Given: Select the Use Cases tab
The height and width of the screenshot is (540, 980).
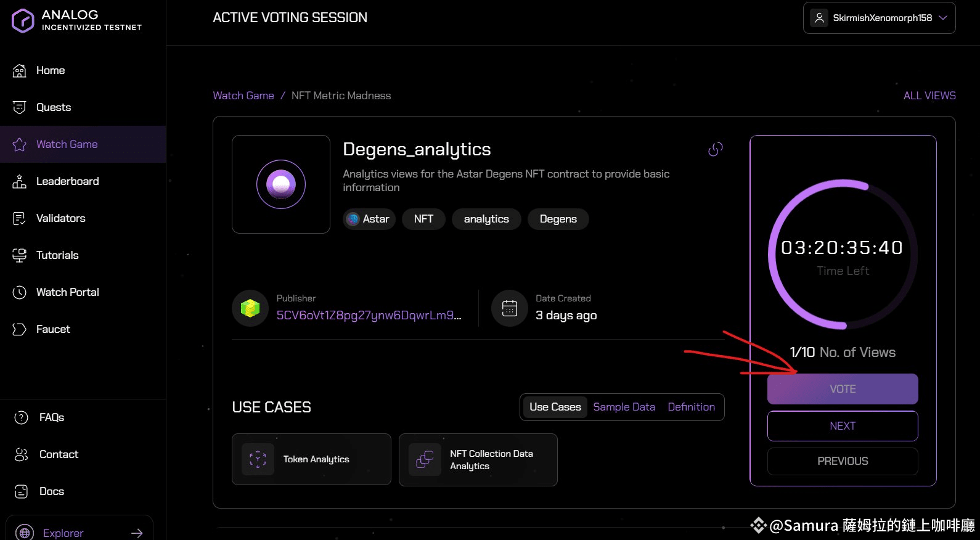Looking at the screenshot, I should point(555,407).
